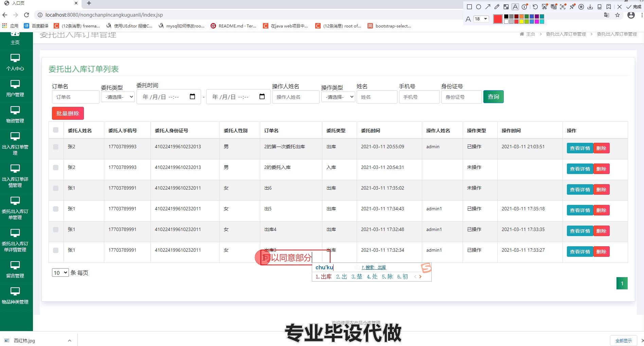Save the screenshot with download icon
This screenshot has height=346, width=644.
590,7
